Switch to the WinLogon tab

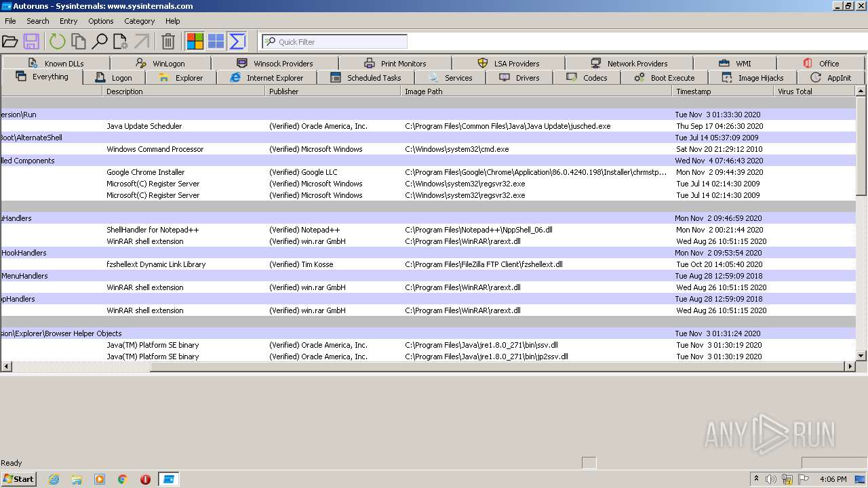click(x=161, y=63)
